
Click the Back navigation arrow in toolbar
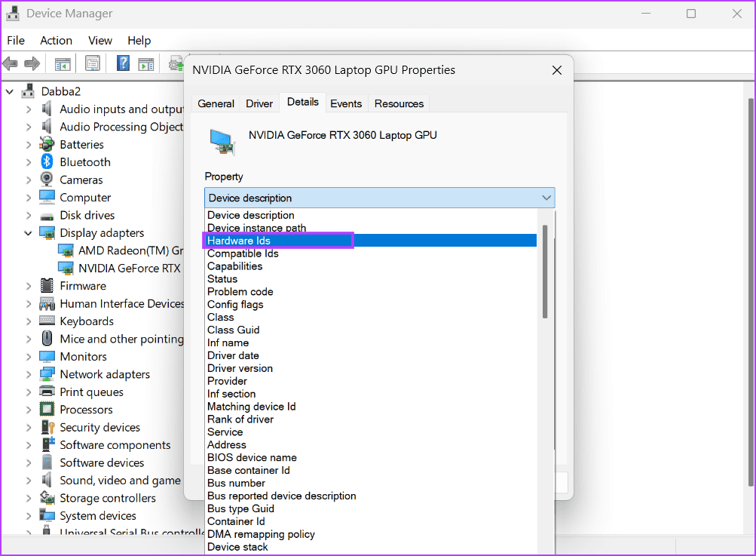[10, 63]
